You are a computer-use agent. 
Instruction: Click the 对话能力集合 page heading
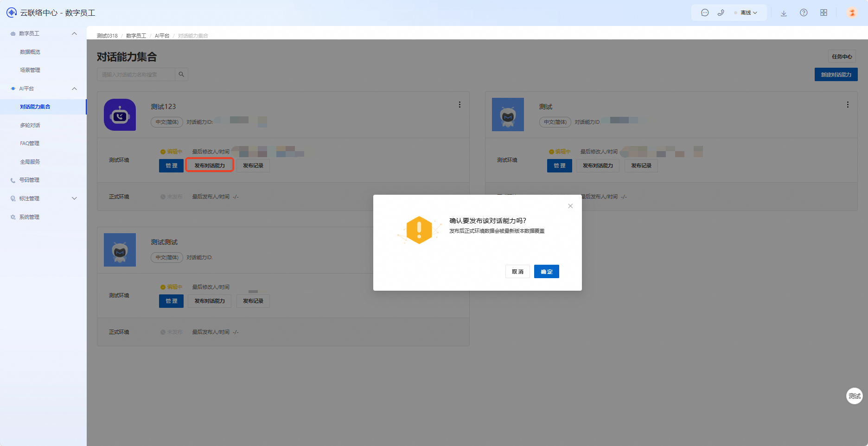click(127, 57)
